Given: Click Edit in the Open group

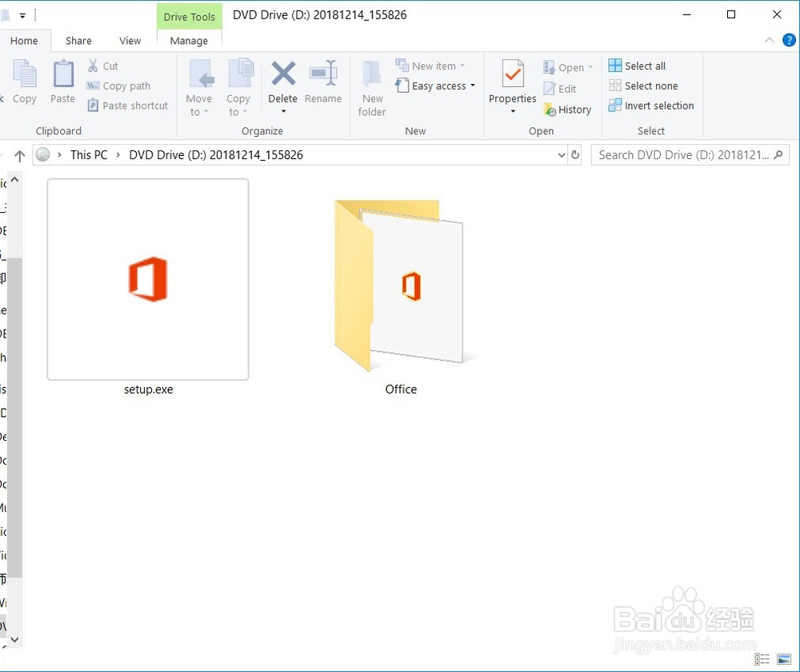Looking at the screenshot, I should pos(560,89).
